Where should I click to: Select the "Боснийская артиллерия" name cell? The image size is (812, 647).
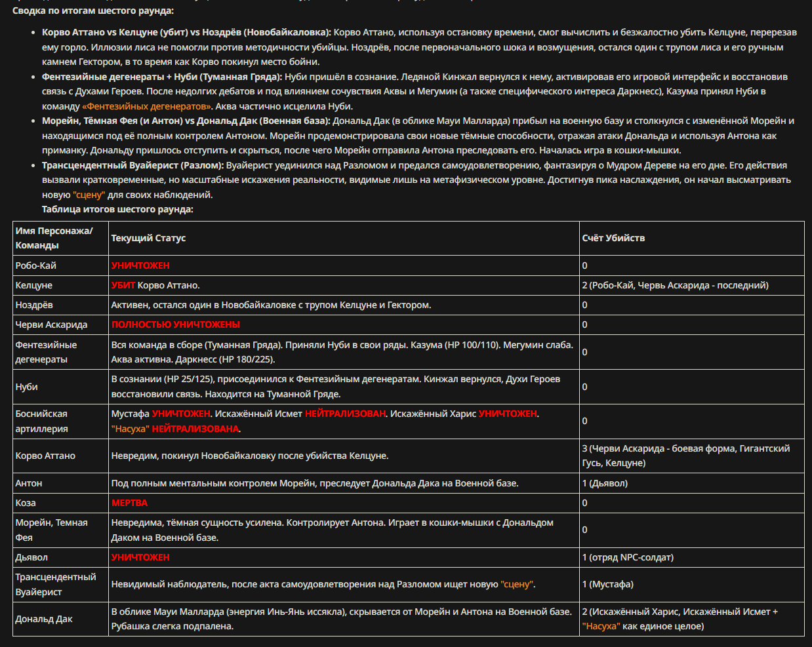pos(61,421)
